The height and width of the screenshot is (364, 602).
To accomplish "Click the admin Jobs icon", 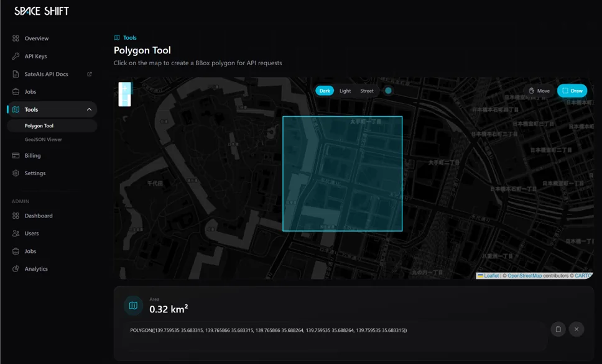I will click(x=16, y=251).
